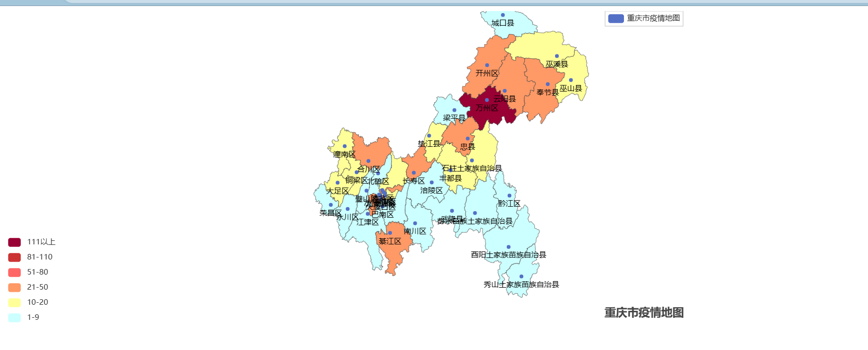Image resolution: width=868 pixels, height=350 pixels.
Task: Select the 綦江区 scatter point
Action: coord(390,233)
